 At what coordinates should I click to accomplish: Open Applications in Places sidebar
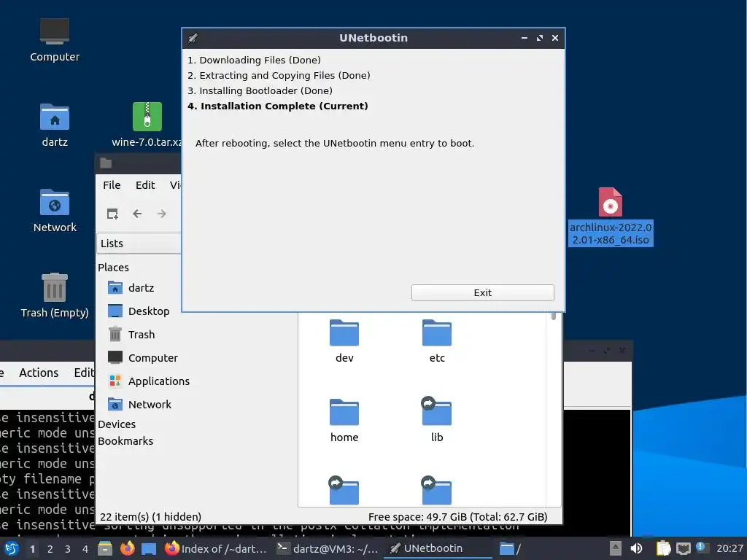[149, 381]
